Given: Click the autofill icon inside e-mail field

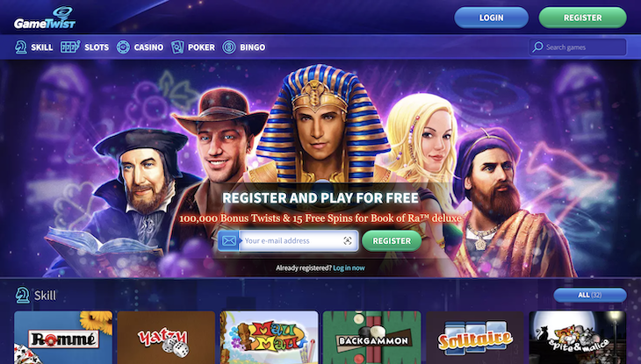Looking at the screenshot, I should (348, 240).
